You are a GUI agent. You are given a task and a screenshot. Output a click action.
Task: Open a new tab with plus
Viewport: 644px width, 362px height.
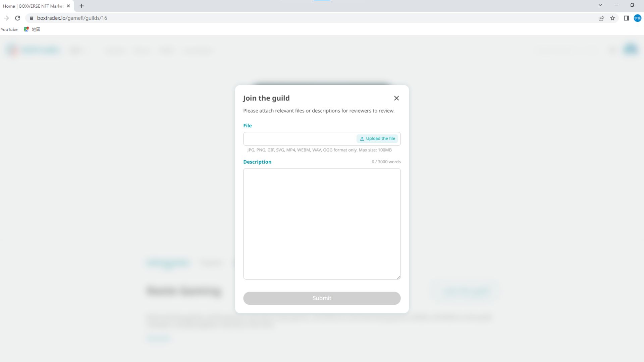click(82, 6)
